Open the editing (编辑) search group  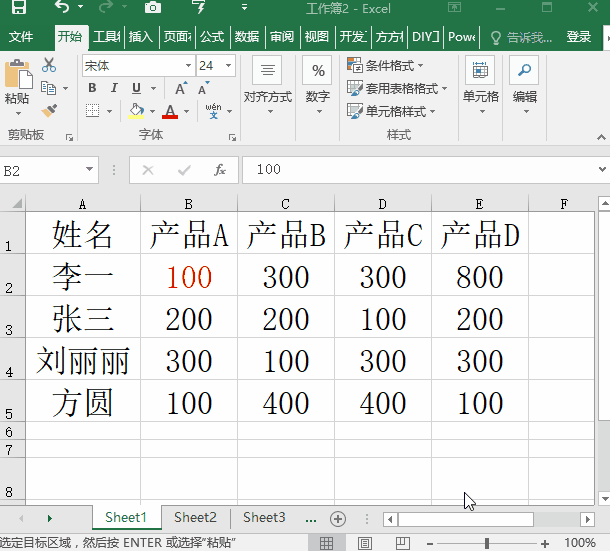tap(524, 86)
